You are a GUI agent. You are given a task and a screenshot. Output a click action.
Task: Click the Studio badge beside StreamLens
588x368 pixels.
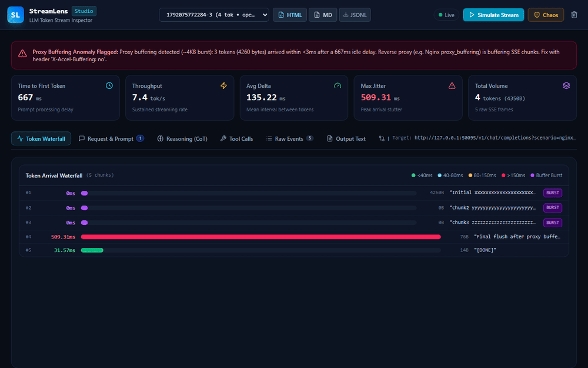pyautogui.click(x=83, y=11)
